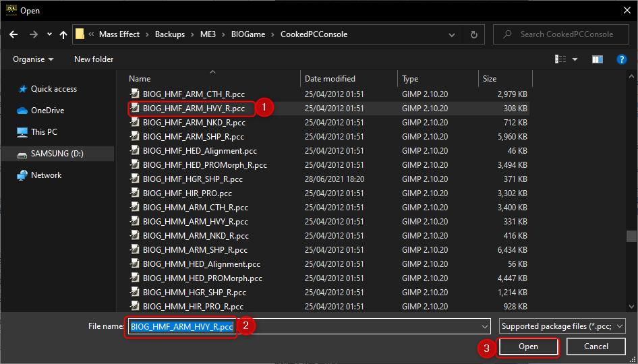This screenshot has width=638, height=364.
Task: Select OneDrive in the sidebar
Action: tap(47, 111)
